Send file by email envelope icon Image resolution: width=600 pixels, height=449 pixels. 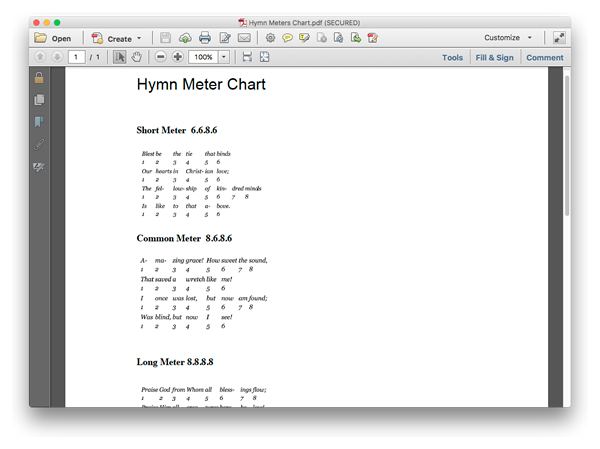coord(244,38)
